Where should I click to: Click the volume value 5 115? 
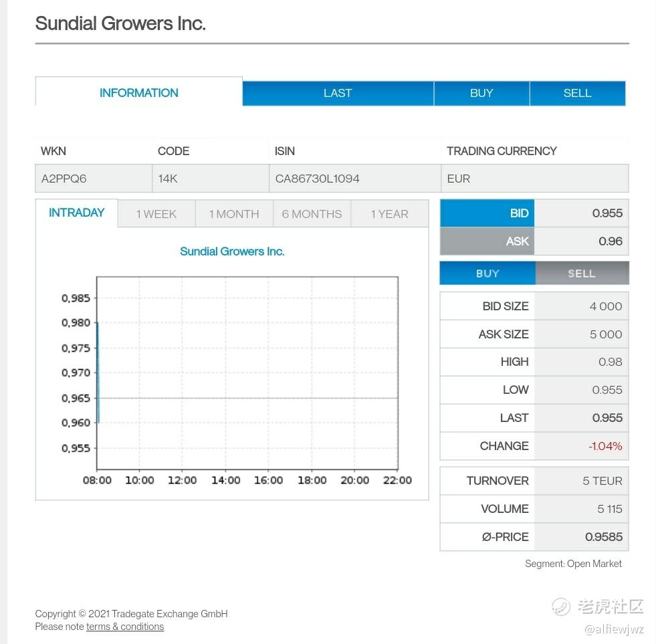(610, 509)
